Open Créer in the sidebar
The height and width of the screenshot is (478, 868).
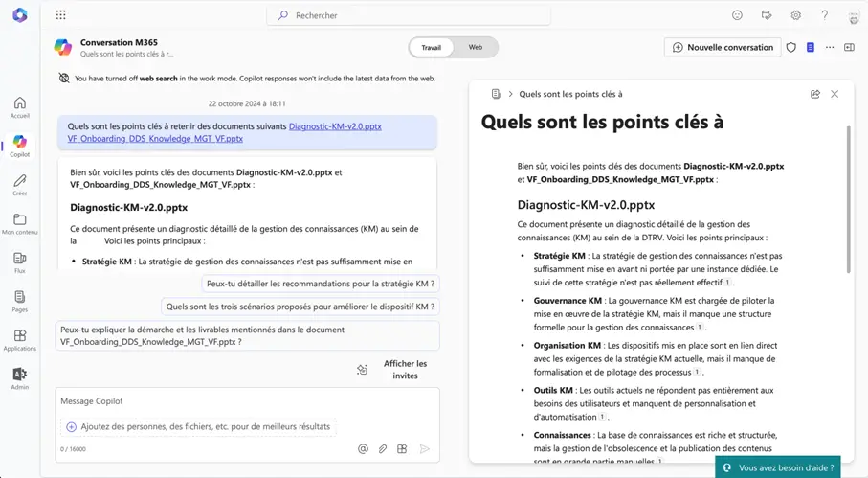[x=20, y=185]
